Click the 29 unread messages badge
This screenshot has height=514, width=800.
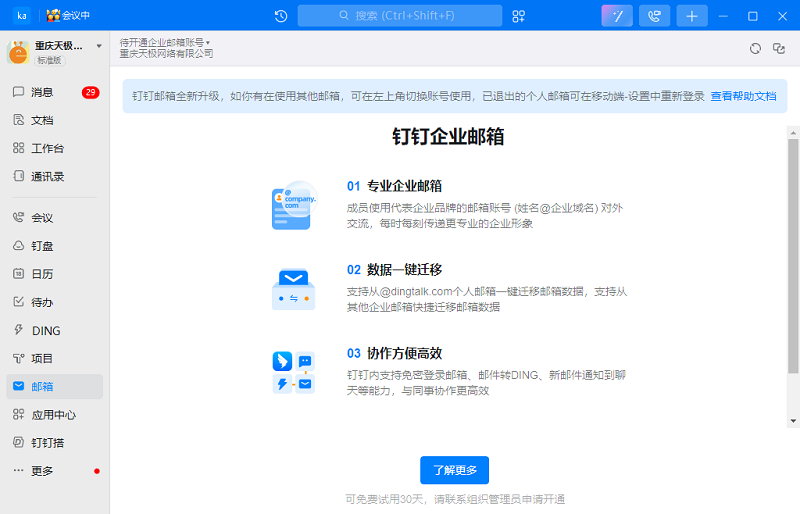90,92
